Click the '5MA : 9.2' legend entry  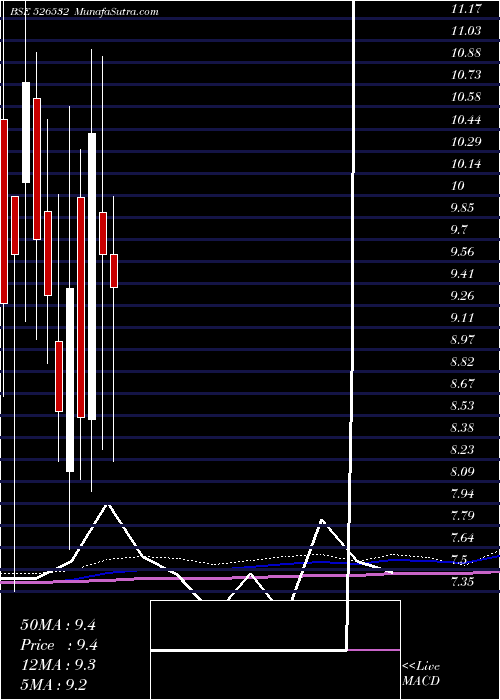[x=54, y=685]
